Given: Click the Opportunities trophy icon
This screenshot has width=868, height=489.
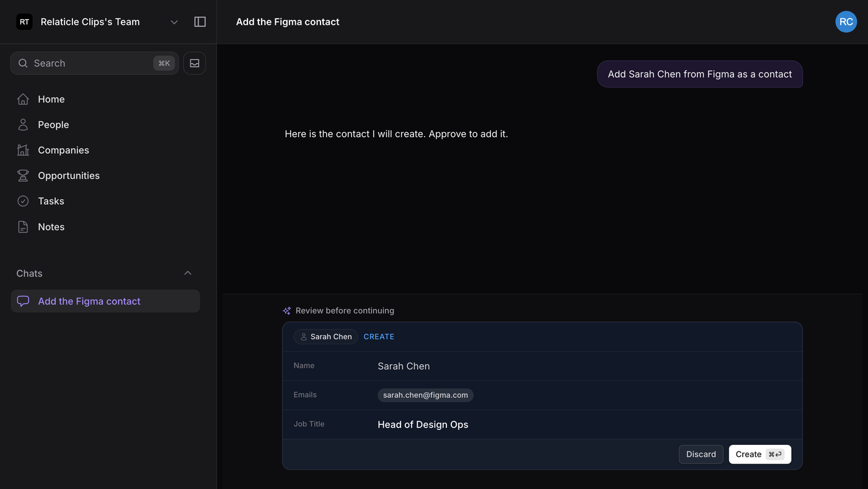Looking at the screenshot, I should 23,176.
